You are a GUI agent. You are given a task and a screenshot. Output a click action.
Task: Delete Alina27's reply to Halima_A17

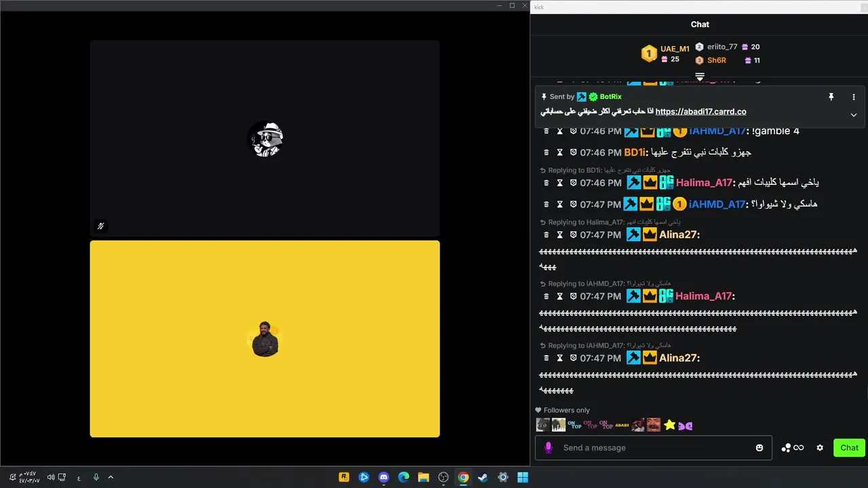[x=547, y=235]
